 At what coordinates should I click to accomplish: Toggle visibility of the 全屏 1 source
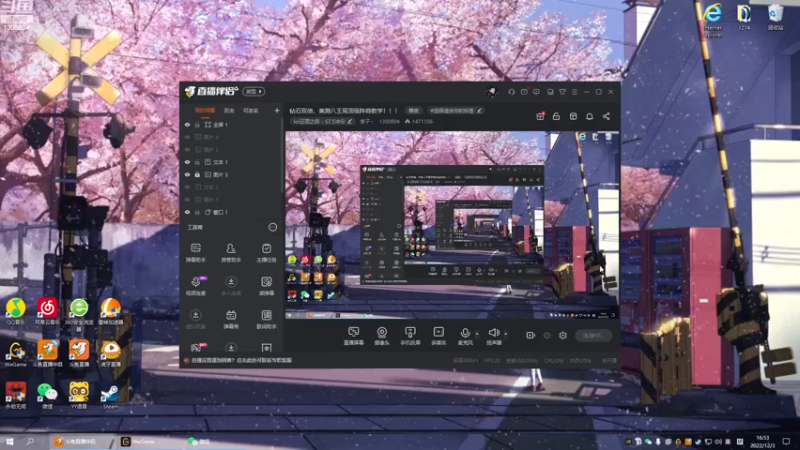187,124
